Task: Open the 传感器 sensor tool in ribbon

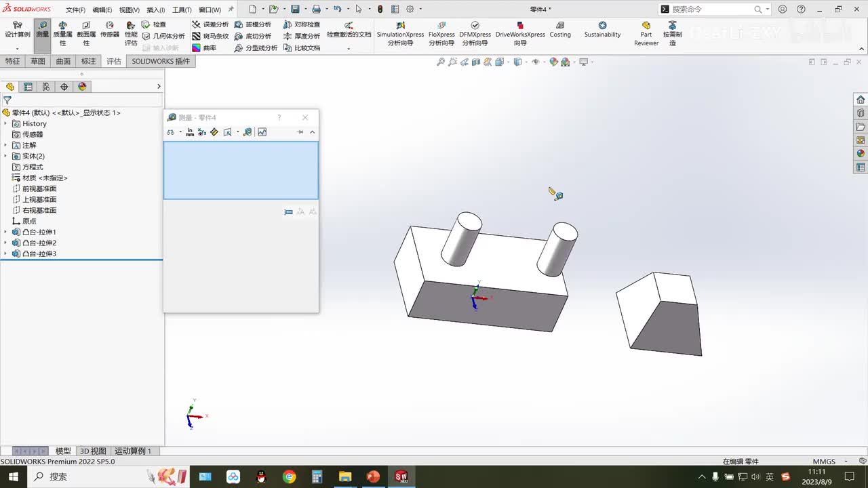Action: (x=110, y=30)
